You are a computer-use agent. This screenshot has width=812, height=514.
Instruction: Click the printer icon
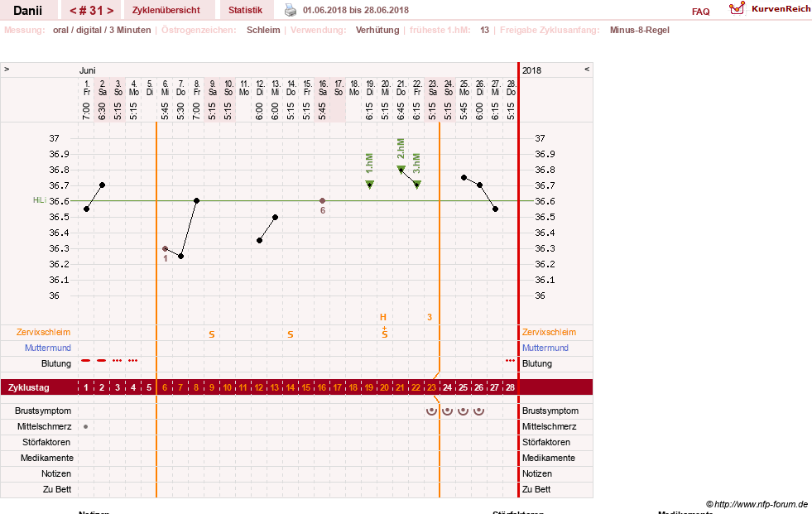291,10
